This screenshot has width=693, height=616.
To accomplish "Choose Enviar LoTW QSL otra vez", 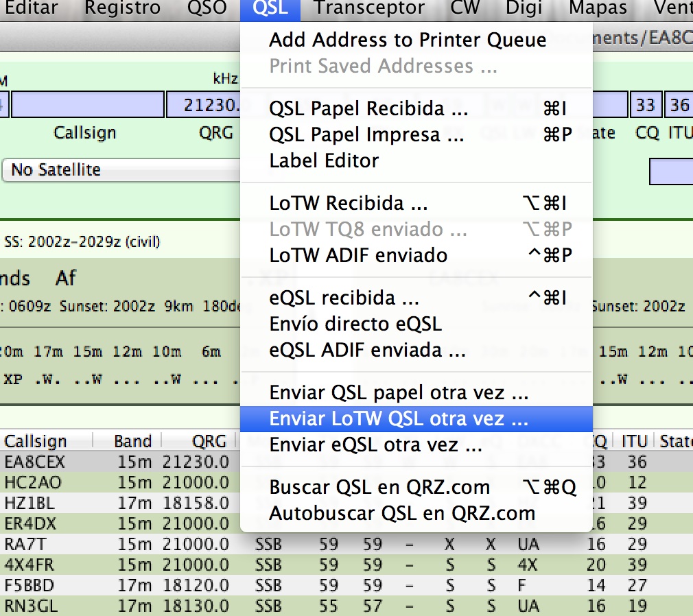I will 416,419.
